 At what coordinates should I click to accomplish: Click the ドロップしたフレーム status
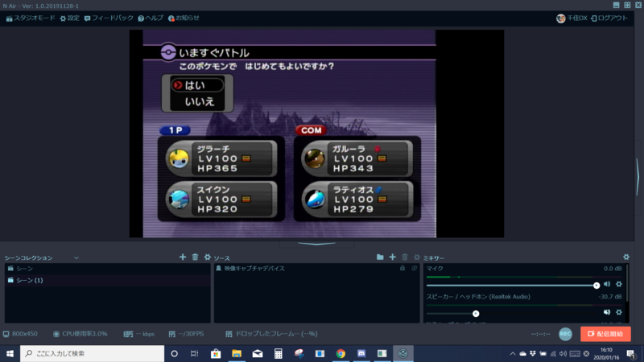[271, 334]
